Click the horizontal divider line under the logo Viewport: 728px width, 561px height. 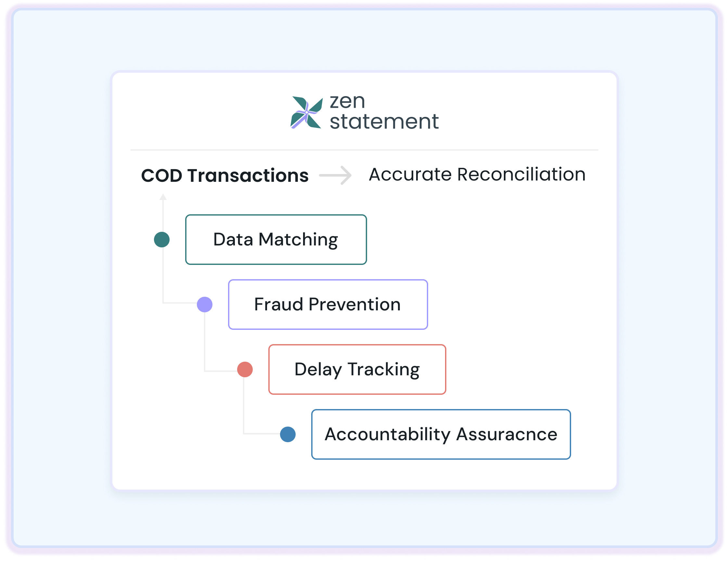point(364,150)
